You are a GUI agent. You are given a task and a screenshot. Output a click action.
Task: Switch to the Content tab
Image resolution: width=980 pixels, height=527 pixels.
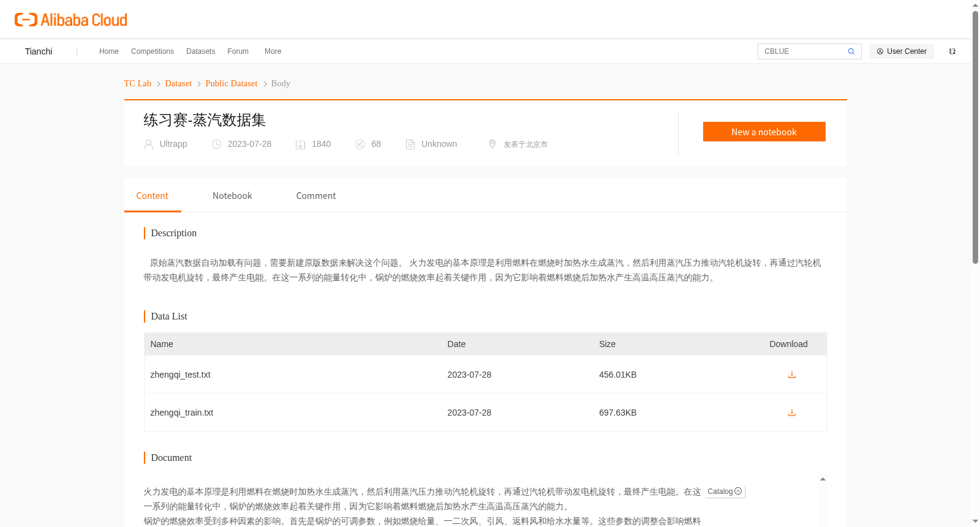(x=153, y=196)
